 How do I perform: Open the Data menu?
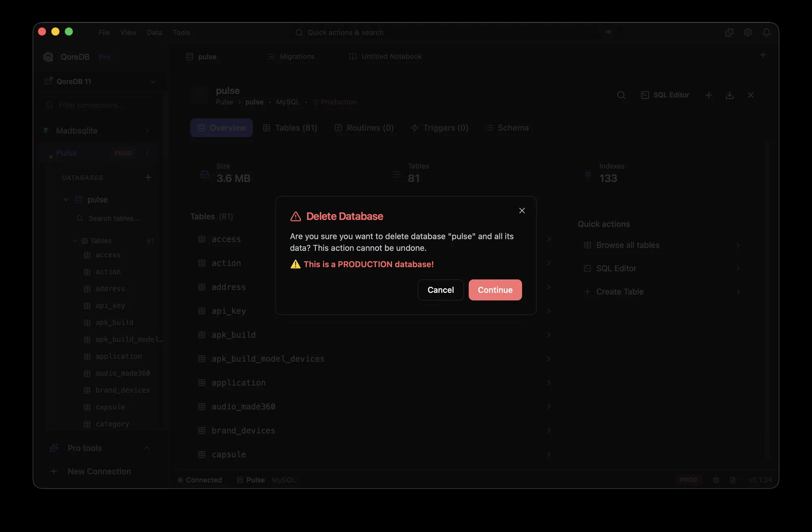tap(154, 32)
